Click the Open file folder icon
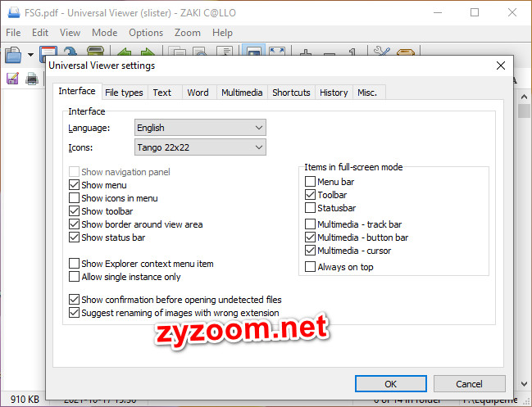 point(13,54)
